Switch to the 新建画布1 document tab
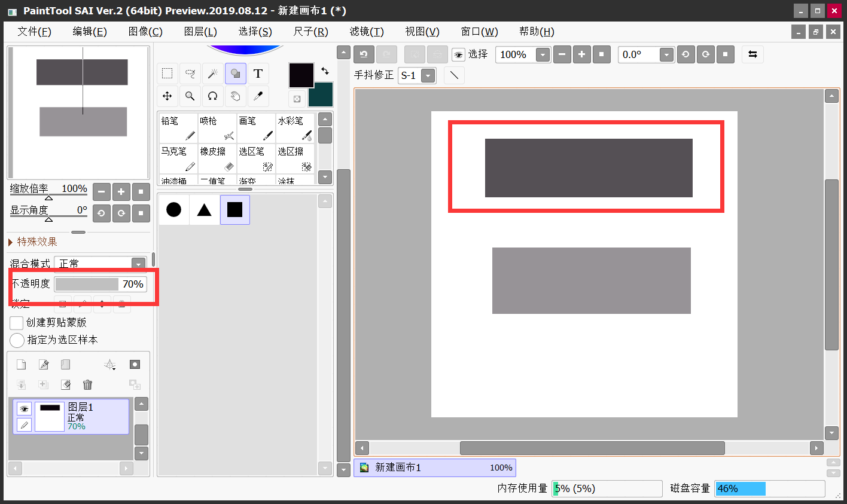Viewport: 847px width, 504px height. [435, 468]
